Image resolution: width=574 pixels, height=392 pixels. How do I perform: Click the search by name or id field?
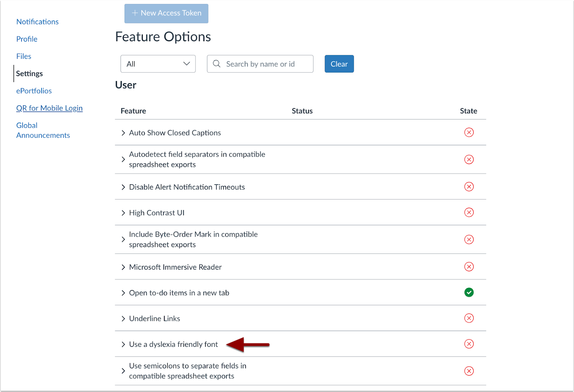[x=265, y=64]
